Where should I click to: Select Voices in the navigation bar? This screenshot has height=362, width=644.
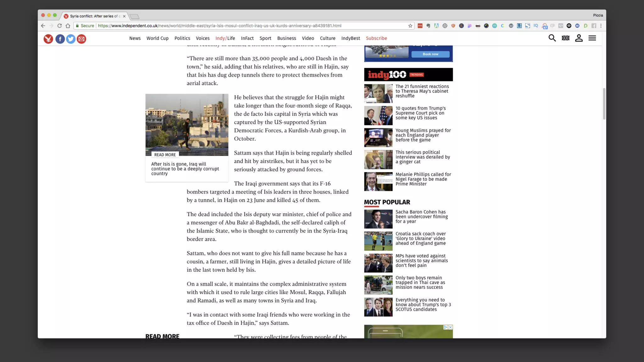point(203,38)
